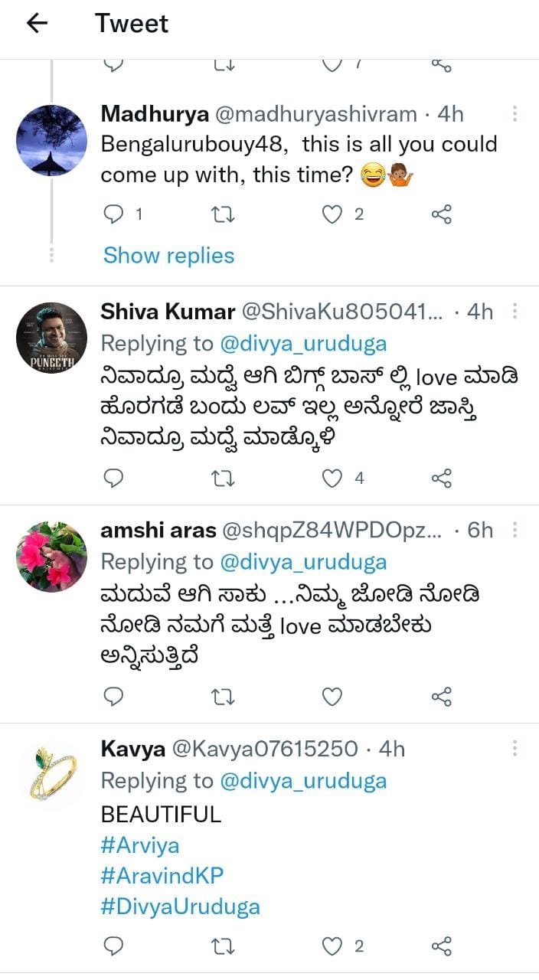Open the #AravindKP hashtag

pyautogui.click(x=162, y=876)
